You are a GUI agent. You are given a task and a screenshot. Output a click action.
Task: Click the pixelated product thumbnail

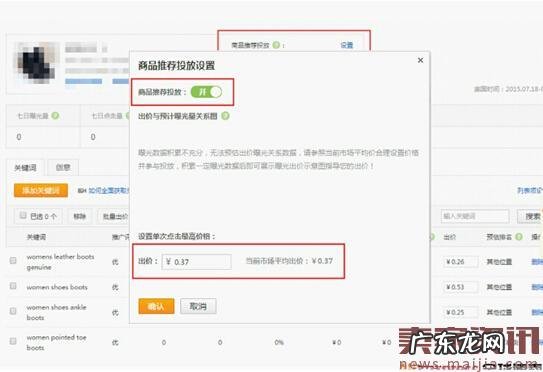click(37, 63)
